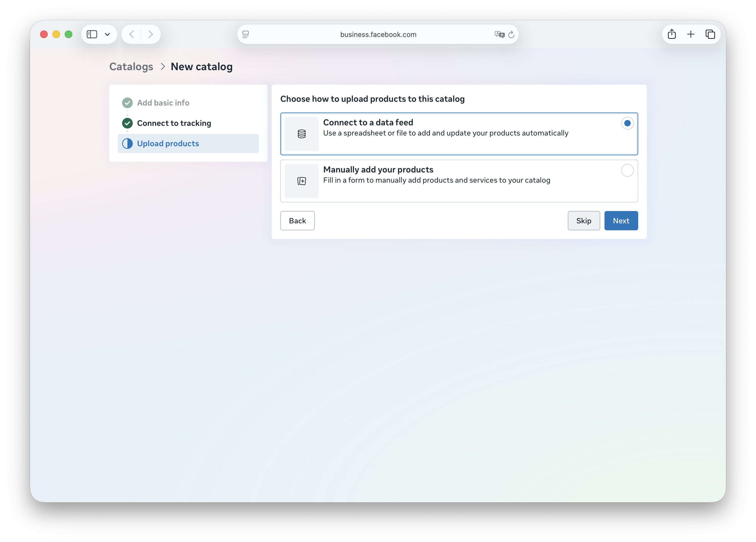This screenshot has height=542, width=756.
Task: Open the Safari share icon
Action: pos(672,34)
